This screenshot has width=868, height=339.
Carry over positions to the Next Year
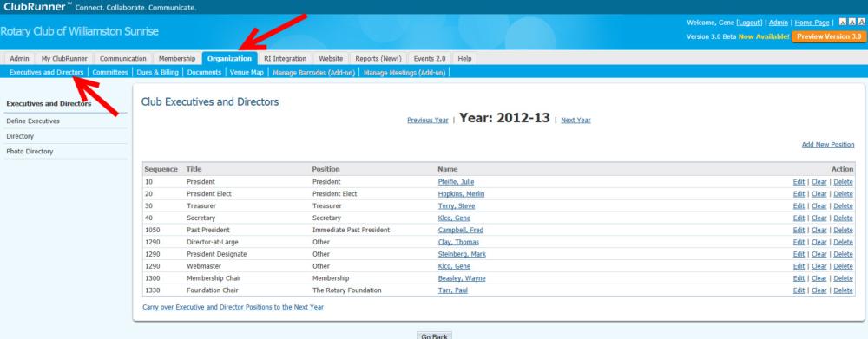click(233, 307)
